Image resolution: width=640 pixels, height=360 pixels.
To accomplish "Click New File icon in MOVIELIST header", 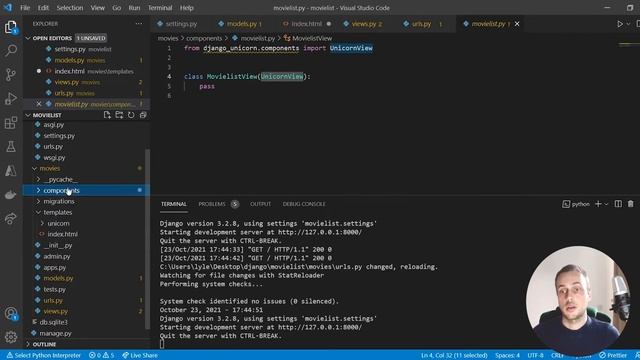I will point(107,115).
